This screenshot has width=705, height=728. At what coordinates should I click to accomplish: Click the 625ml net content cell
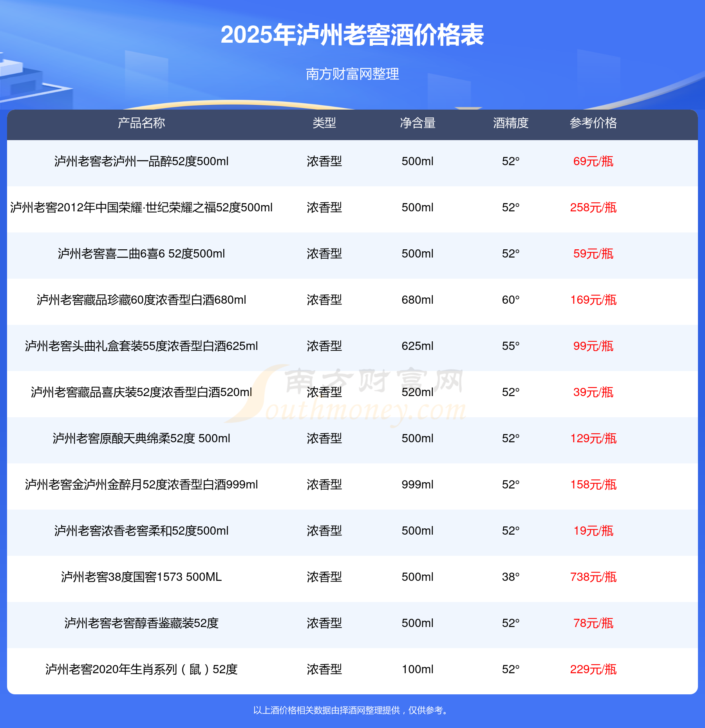[418, 346]
